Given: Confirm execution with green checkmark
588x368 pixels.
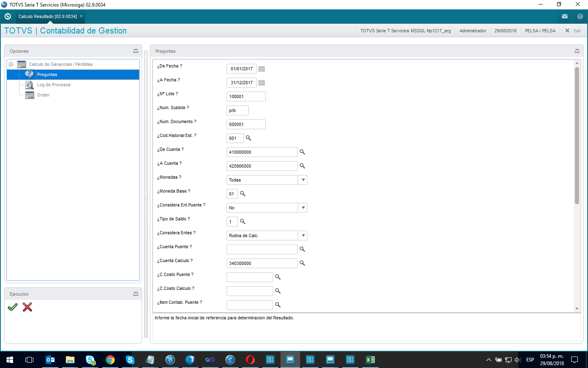Looking at the screenshot, I should tap(13, 307).
